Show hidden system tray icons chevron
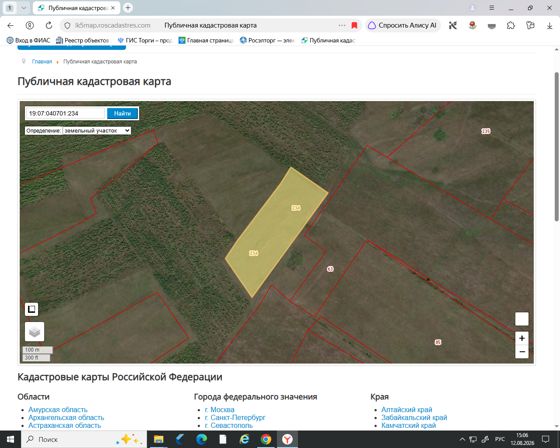560x448 pixels. coord(462,439)
